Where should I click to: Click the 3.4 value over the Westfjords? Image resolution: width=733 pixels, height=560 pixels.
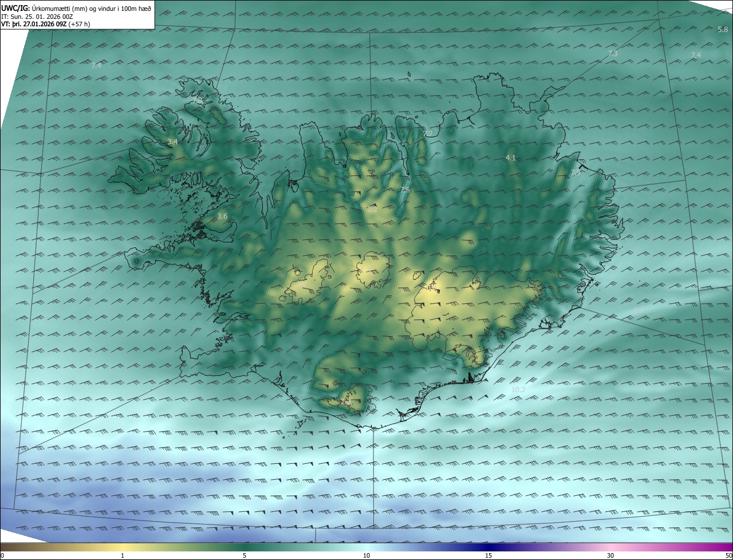pos(172,141)
